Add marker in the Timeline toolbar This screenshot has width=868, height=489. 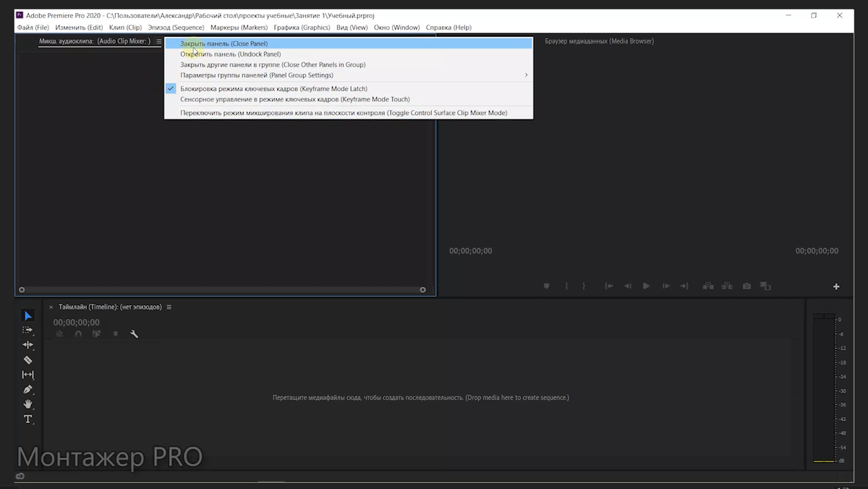point(115,334)
